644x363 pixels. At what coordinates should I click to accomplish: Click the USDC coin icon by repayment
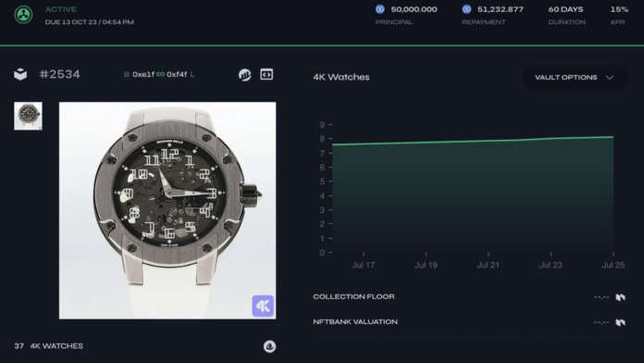point(466,9)
